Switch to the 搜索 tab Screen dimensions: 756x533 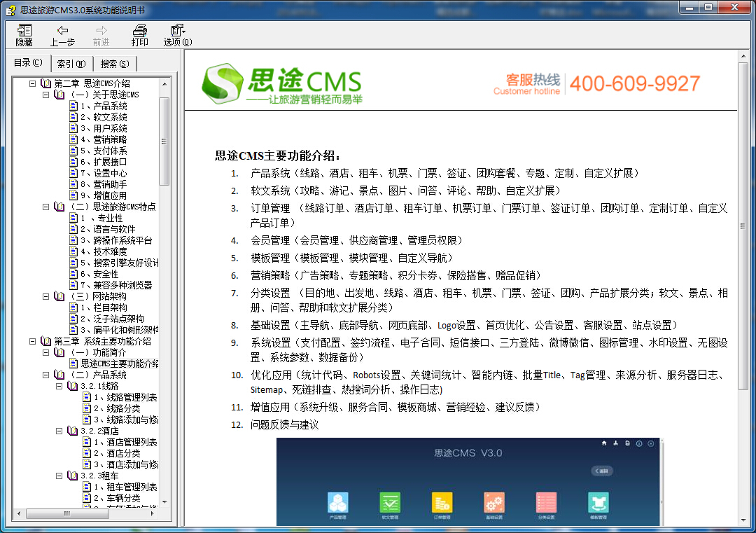click(x=115, y=63)
